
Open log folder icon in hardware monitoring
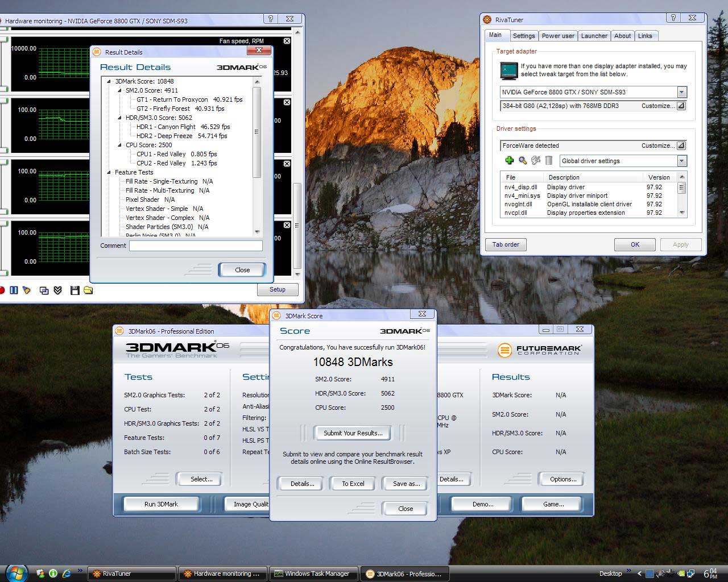point(88,290)
